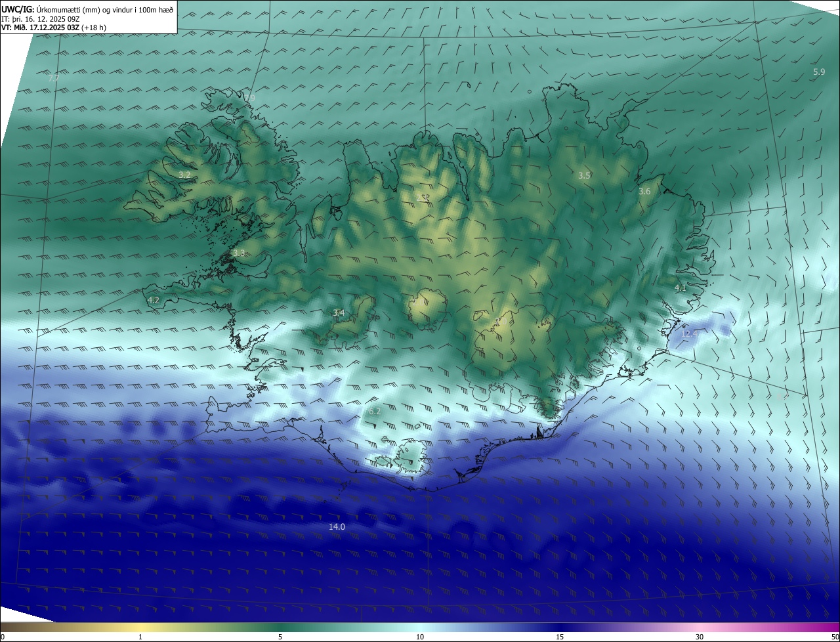The image size is (840, 642).
Task: Click the 5.9 value label
Action: click(819, 72)
